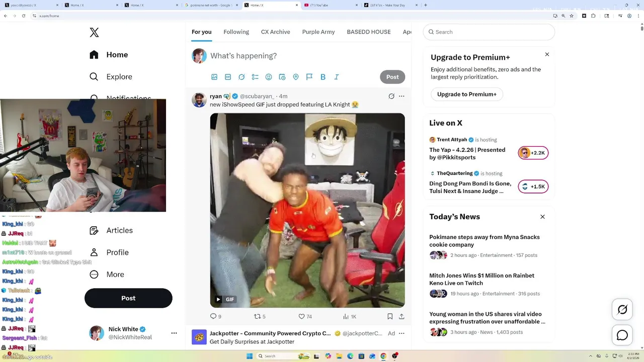644x362 pixels.
Task: Open the floating Grok button
Action: [x=622, y=310]
